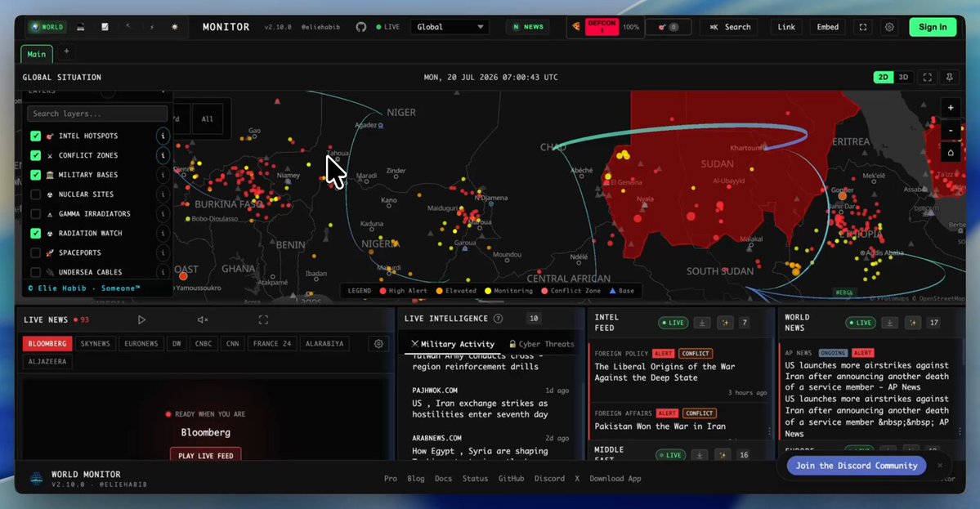Viewport: 980px width, 509px height.
Task: Zoom out on the map
Action: (951, 130)
